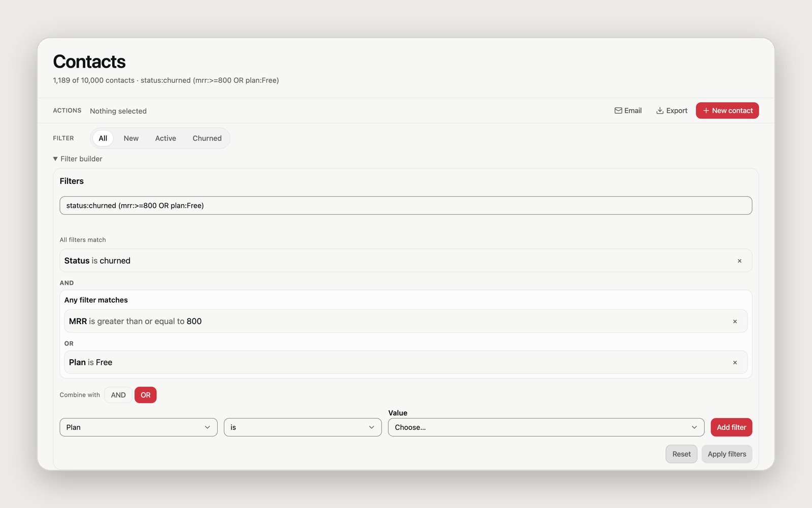Click the Filters panel heading
Screen dimensions: 812x508
coord(72,181)
